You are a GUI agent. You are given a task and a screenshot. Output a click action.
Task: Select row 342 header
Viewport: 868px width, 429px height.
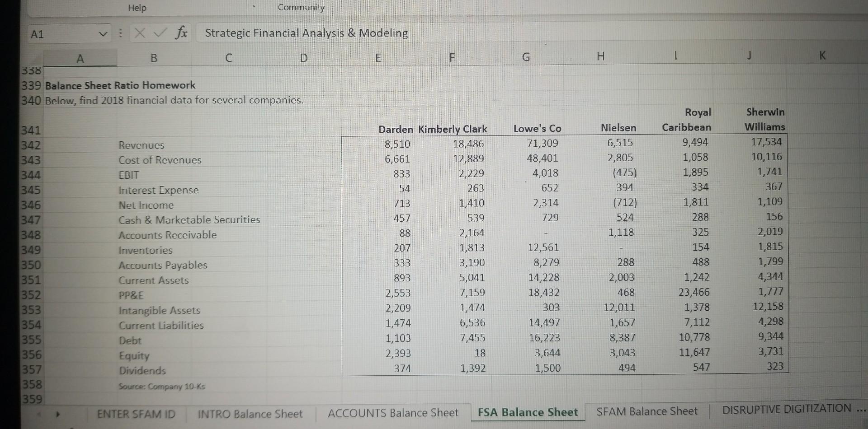31,145
